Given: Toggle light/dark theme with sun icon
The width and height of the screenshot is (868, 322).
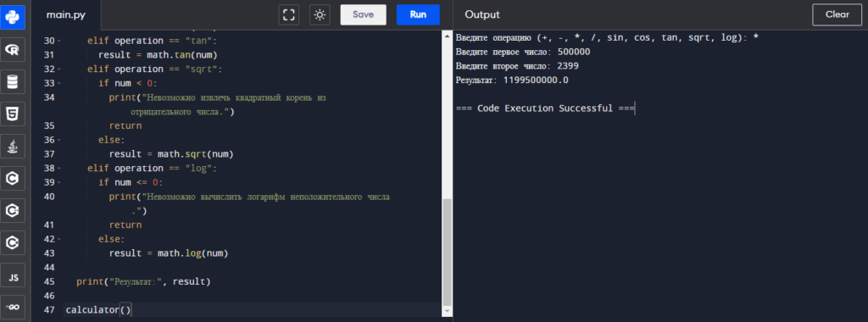Looking at the screenshot, I should 320,15.
